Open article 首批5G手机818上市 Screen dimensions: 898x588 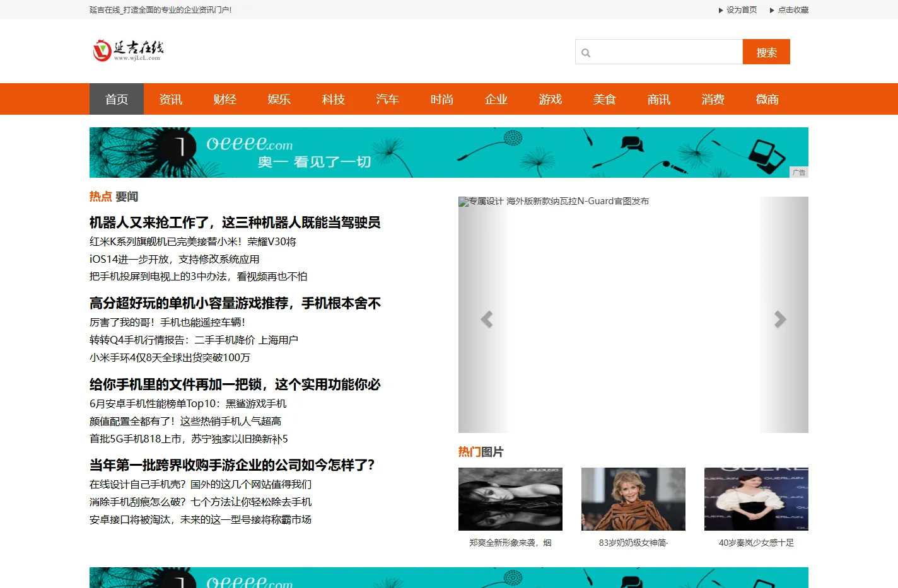click(189, 439)
